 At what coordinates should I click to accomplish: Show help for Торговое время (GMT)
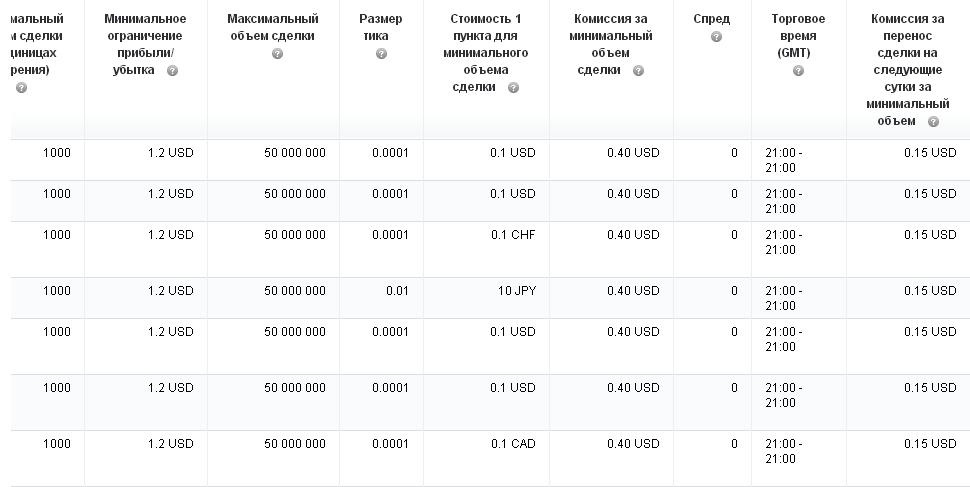798,71
